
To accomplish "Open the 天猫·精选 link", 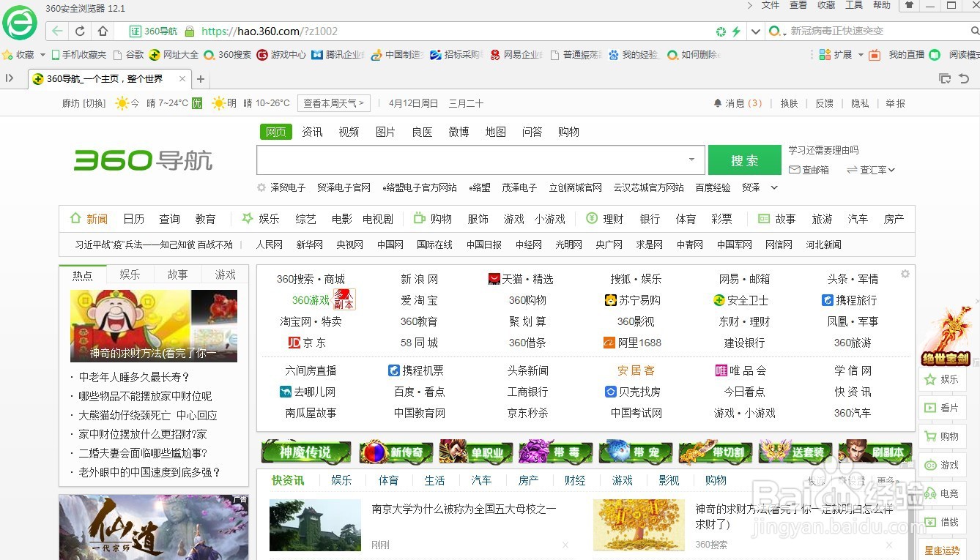I will tap(521, 279).
